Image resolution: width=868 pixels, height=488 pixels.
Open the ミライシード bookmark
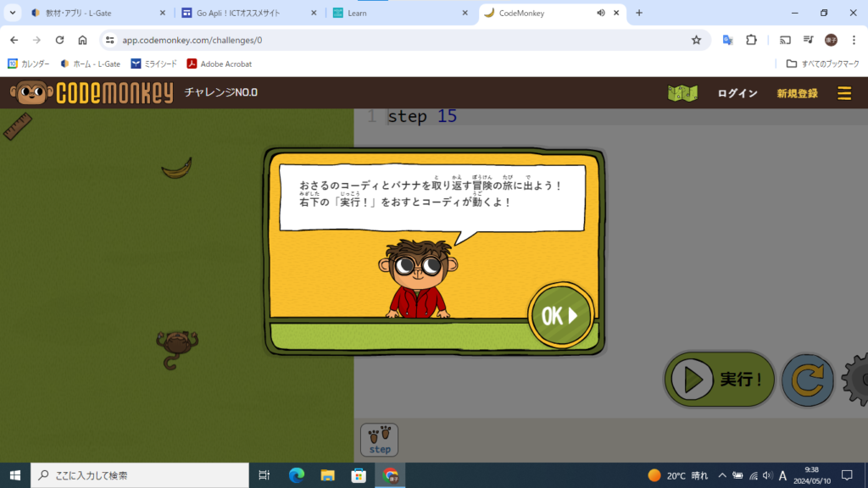[x=154, y=64]
